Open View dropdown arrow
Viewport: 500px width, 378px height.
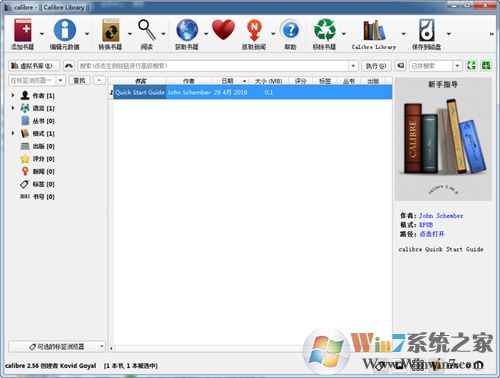[163, 34]
